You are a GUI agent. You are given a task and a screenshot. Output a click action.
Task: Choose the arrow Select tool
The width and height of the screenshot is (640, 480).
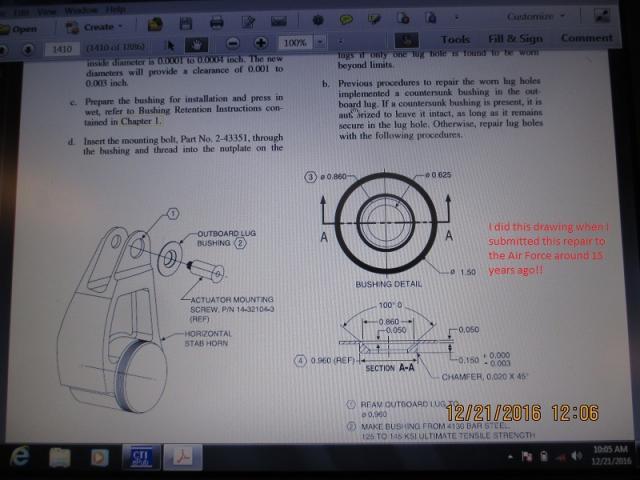coord(171,44)
